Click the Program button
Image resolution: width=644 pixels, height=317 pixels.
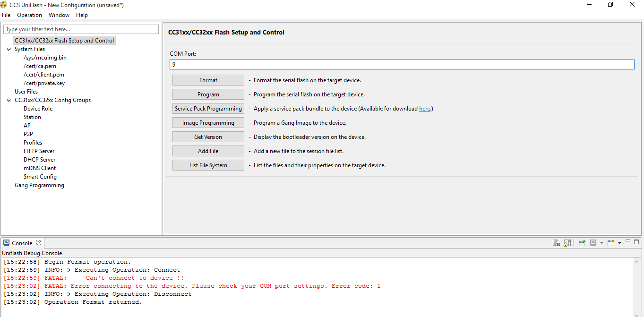click(x=208, y=94)
